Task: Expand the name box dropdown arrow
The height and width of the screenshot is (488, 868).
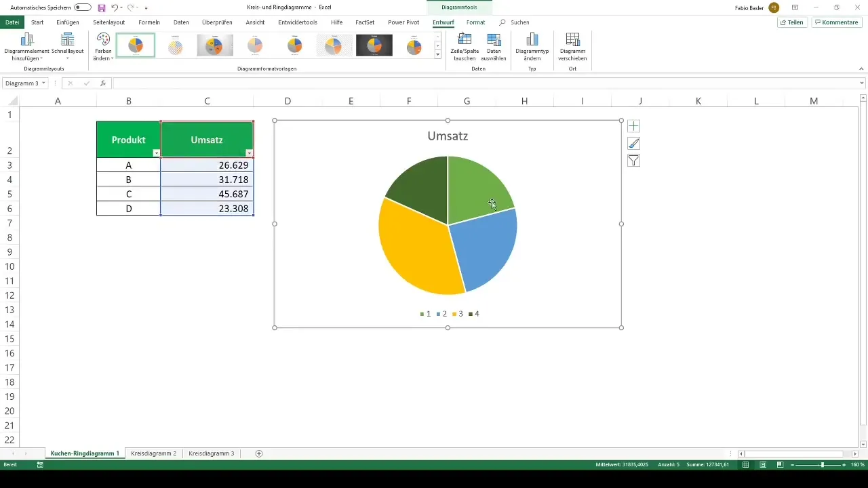Action: pyautogui.click(x=44, y=83)
